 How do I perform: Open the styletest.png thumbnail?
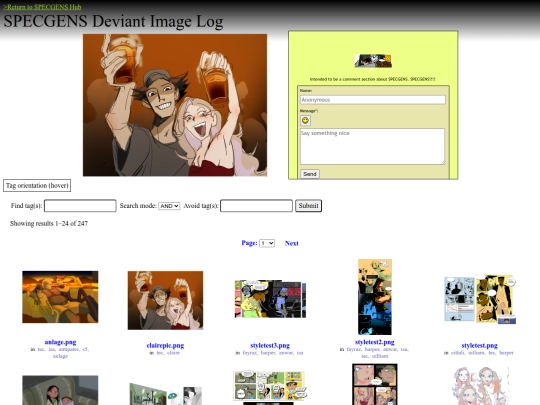pos(480,299)
